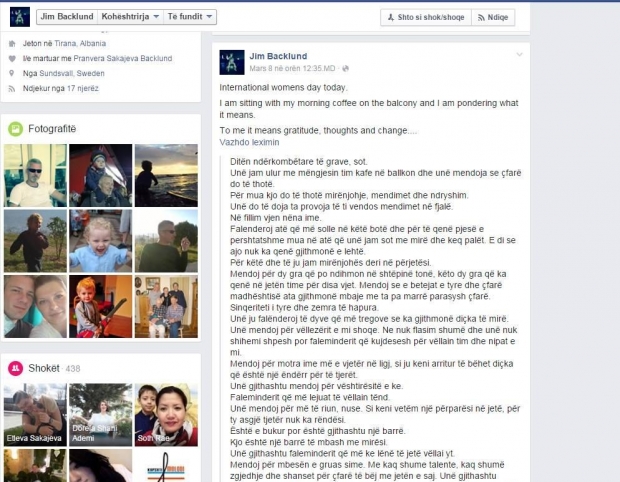
Task: Expand the Kohështrirja dropdown
Action: tap(130, 17)
